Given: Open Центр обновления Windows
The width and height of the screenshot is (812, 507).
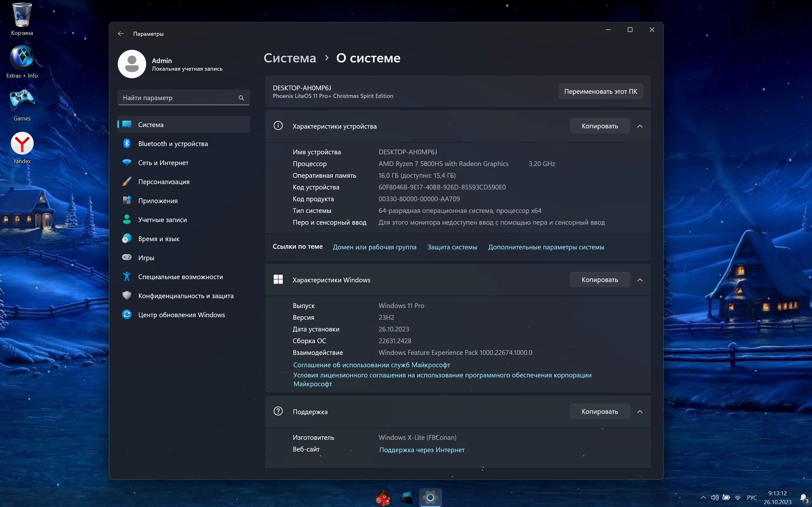Looking at the screenshot, I should 181,315.
